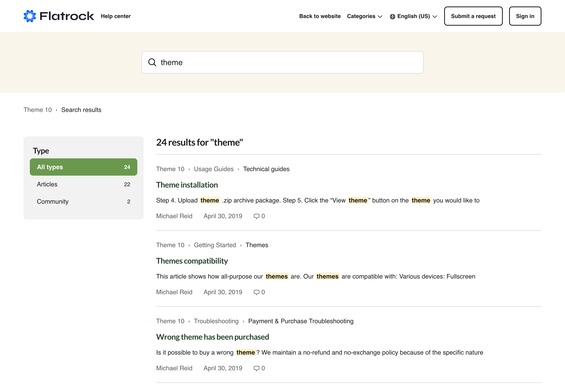Image resolution: width=565 pixels, height=392 pixels.
Task: Click the Submit a request button
Action: tap(473, 16)
